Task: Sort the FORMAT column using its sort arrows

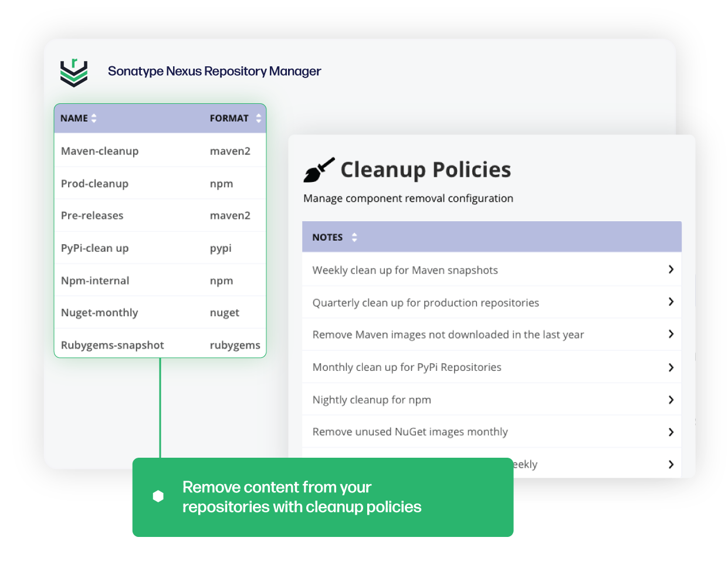Action: point(258,118)
